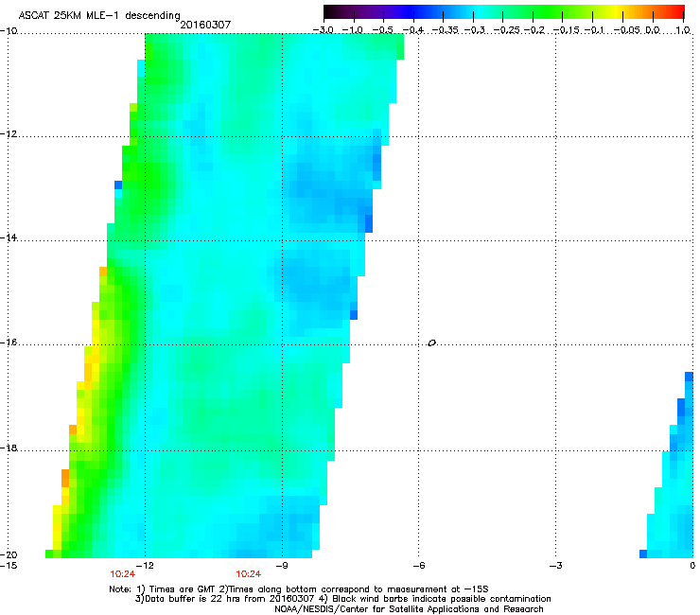Click the dark purple start of the color bar
Screen dimensions: 700x615
(x=333, y=12)
